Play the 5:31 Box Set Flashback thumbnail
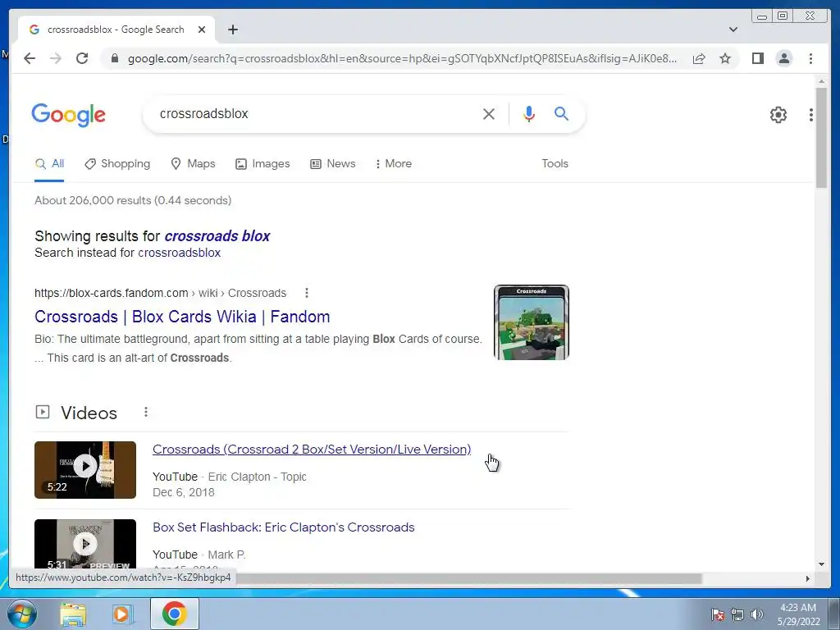Image resolution: width=840 pixels, height=630 pixels. point(85,543)
